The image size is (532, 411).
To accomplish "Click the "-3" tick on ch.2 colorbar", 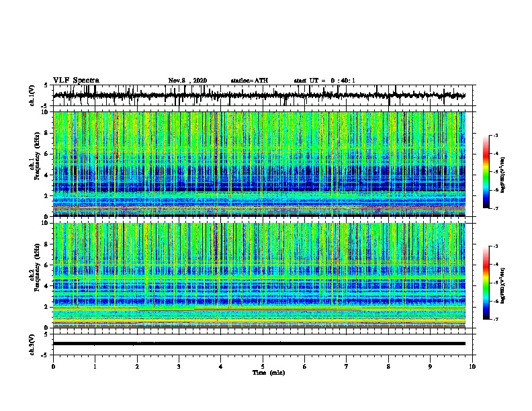I will point(495,246).
